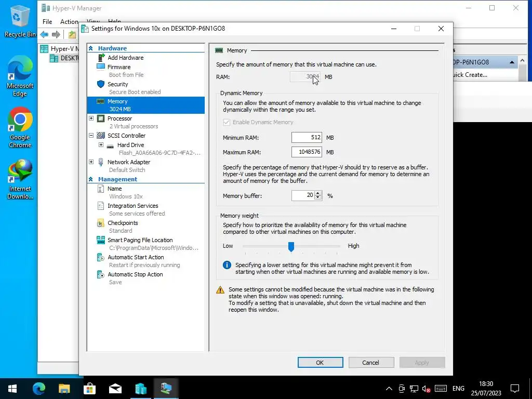Click the SCSI Controller icon
This screenshot has height=399, width=532.
(x=101, y=136)
